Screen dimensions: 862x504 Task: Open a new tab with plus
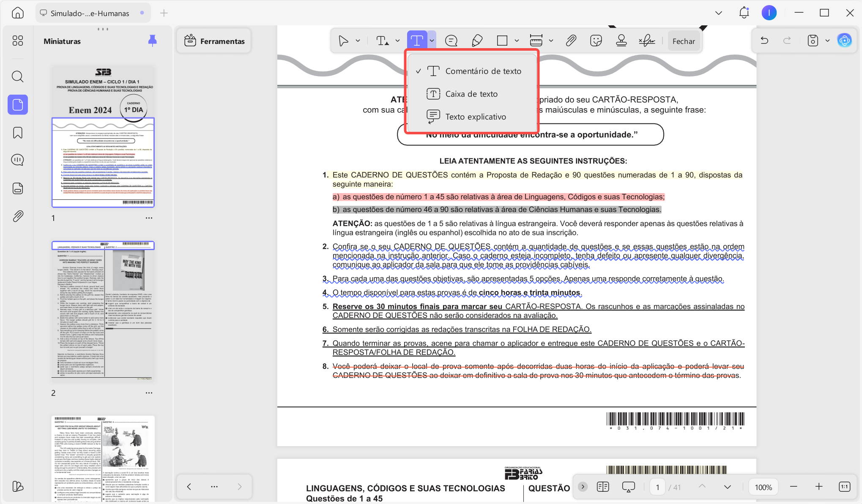164,13
